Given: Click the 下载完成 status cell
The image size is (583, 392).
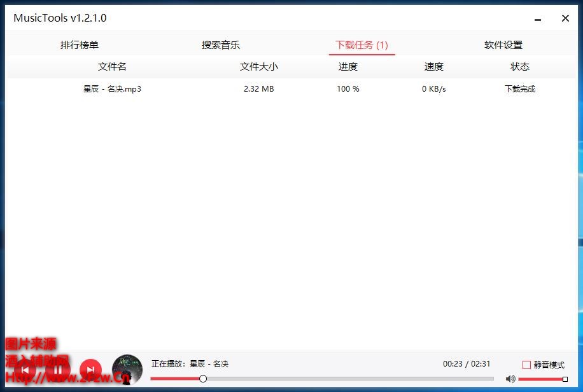Looking at the screenshot, I should click(520, 89).
